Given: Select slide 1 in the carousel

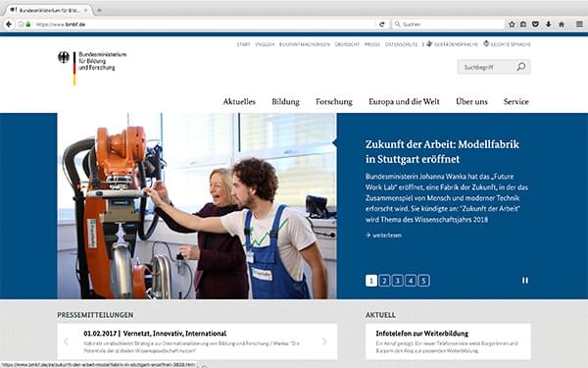Looking at the screenshot, I should 371,281.
